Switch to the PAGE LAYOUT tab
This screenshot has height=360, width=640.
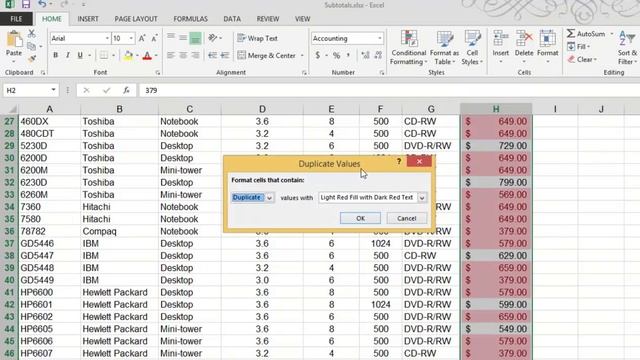pos(136,19)
